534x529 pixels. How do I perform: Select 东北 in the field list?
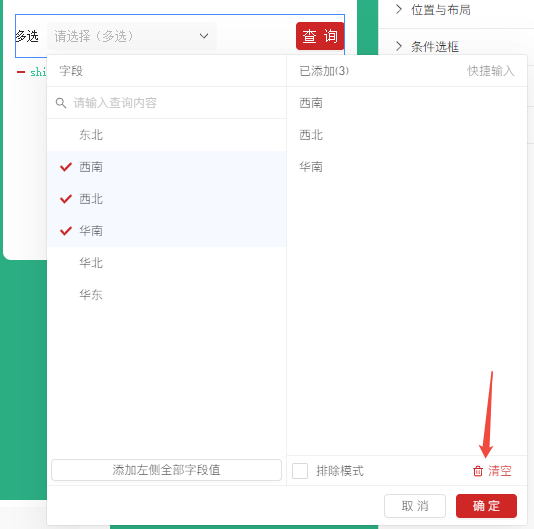[166, 135]
